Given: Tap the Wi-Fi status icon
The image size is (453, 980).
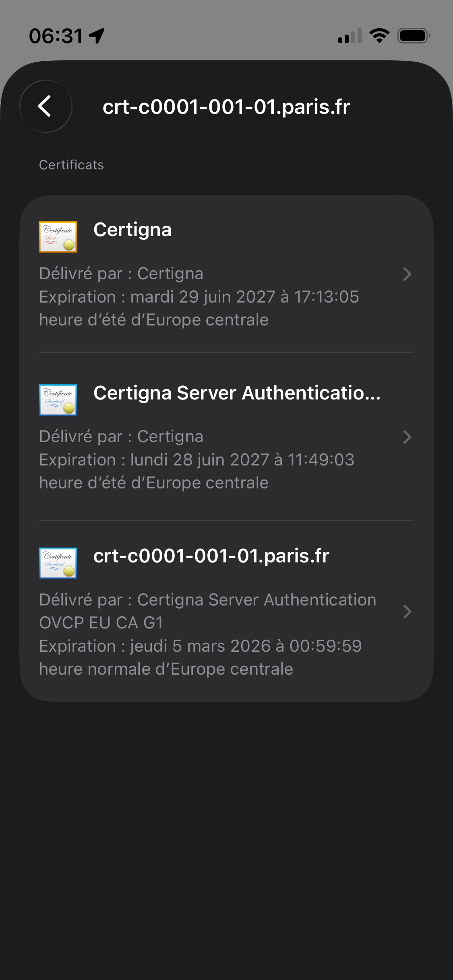Looking at the screenshot, I should coord(379,36).
